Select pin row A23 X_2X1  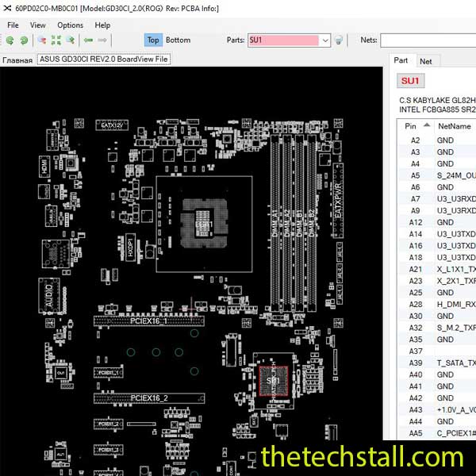pos(436,281)
